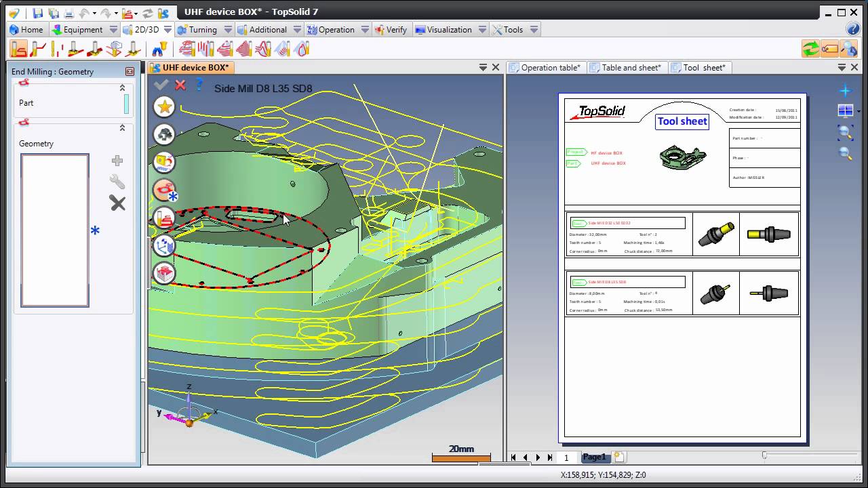Viewport: 868px width, 488px height.
Task: Select the last 3D milling ribbon icon
Action: [301, 49]
